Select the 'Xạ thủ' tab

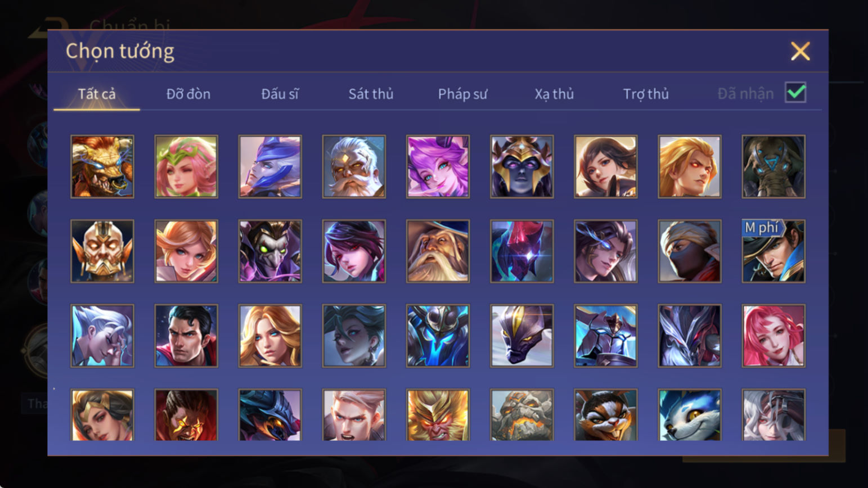point(554,94)
